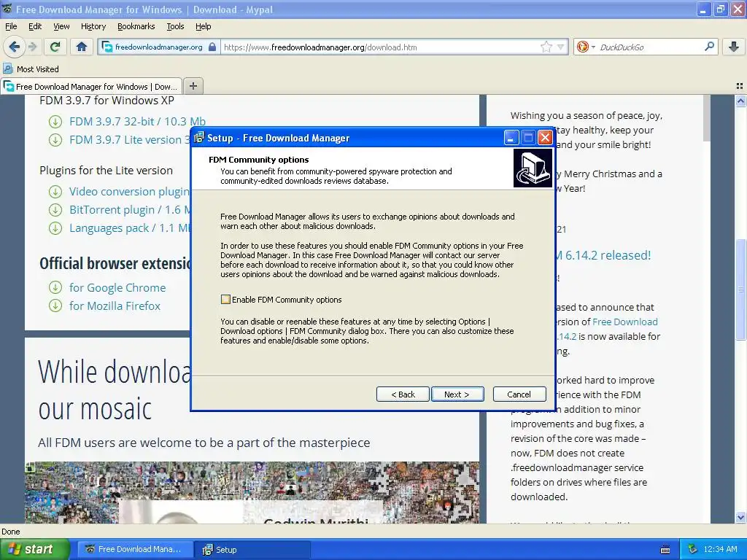747x560 pixels.
Task: Click the browser Forward arrow
Action: 32,47
